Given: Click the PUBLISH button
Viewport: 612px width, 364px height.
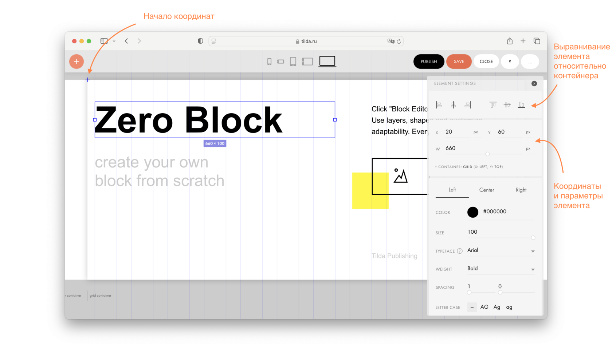Looking at the screenshot, I should (x=428, y=61).
